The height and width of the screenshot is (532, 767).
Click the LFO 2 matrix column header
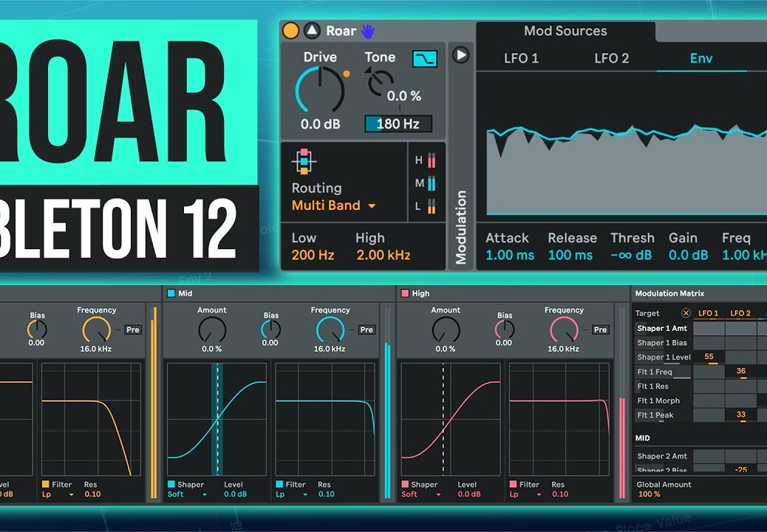coord(740,313)
